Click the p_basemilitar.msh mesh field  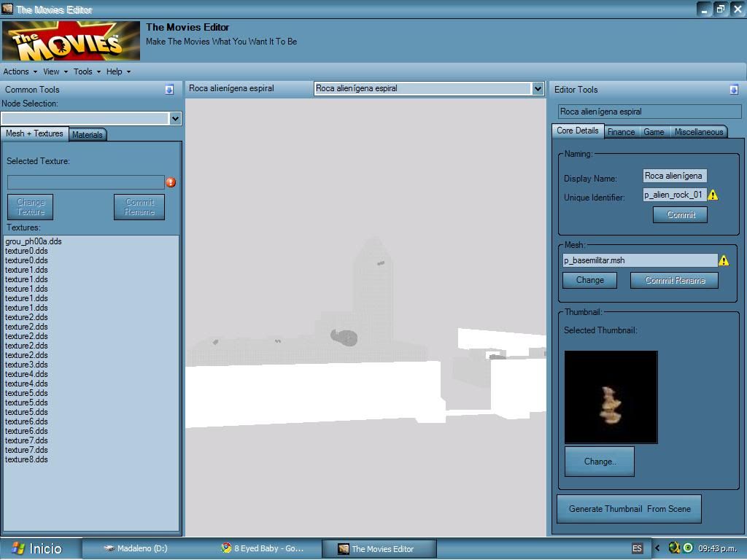[x=640, y=260]
